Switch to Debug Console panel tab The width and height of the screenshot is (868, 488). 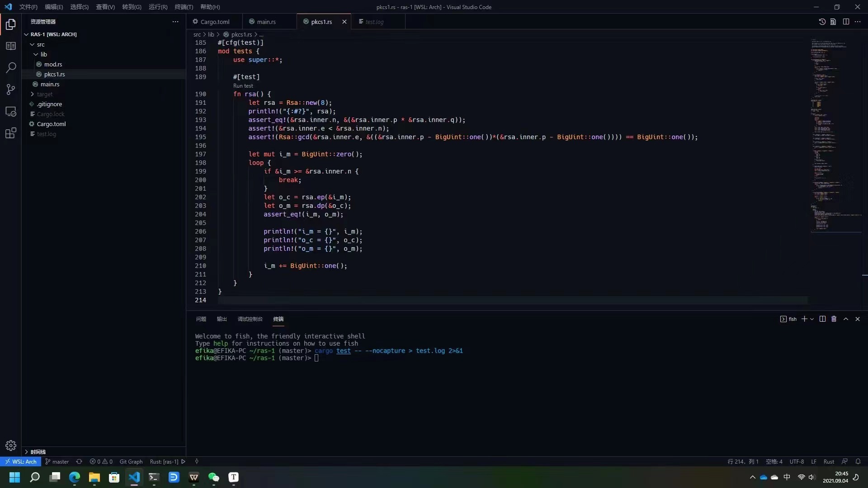point(250,319)
